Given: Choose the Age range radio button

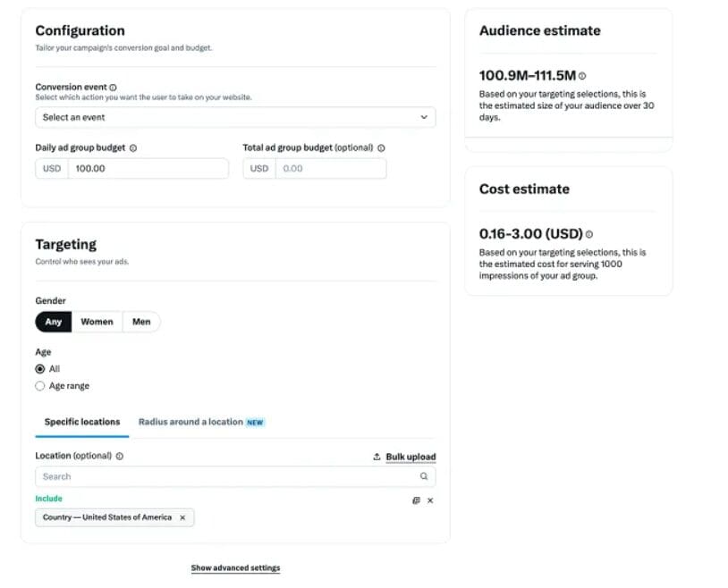Looking at the screenshot, I should [x=39, y=385].
